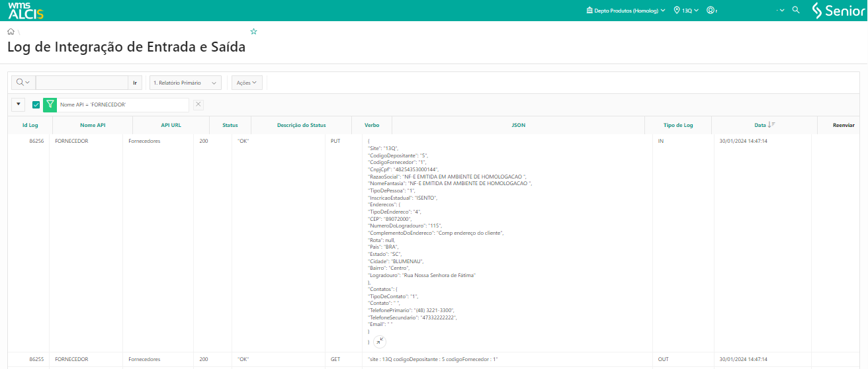Click the descending sort icon beside Data
The height and width of the screenshot is (369, 868).
771,125
